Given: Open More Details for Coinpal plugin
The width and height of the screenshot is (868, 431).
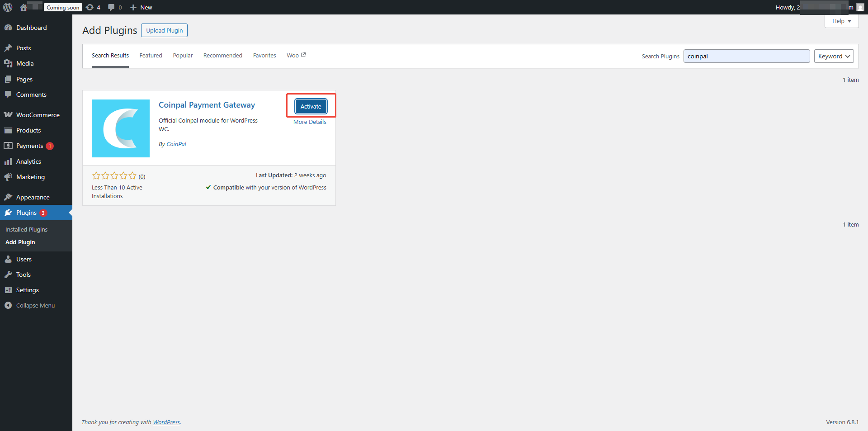Looking at the screenshot, I should coord(310,122).
